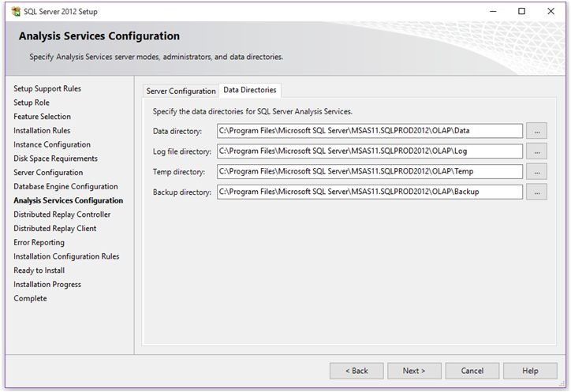This screenshot has height=392, width=571.
Task: Select Setup Role step in sidebar
Action: (32, 103)
